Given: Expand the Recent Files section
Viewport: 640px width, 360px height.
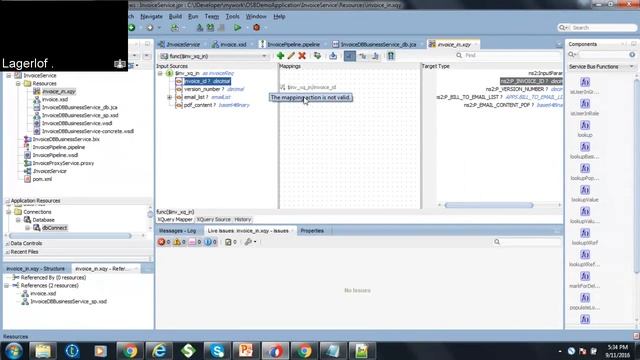Looking at the screenshot, I should point(7,252).
